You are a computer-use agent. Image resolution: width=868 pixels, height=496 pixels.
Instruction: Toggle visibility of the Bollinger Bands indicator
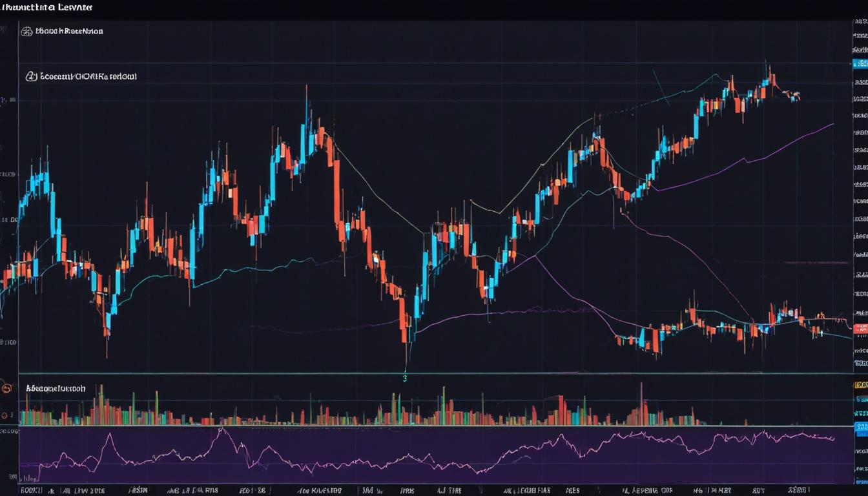click(28, 30)
